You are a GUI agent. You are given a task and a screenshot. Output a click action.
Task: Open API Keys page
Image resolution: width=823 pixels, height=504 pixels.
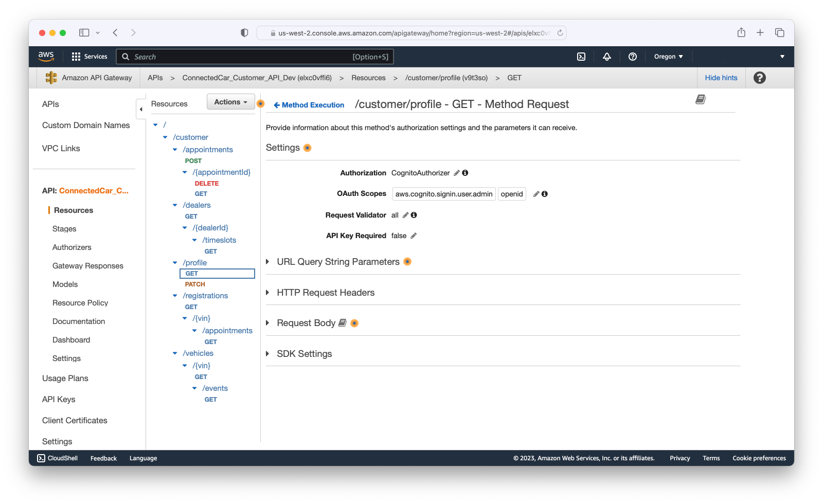[x=59, y=400]
